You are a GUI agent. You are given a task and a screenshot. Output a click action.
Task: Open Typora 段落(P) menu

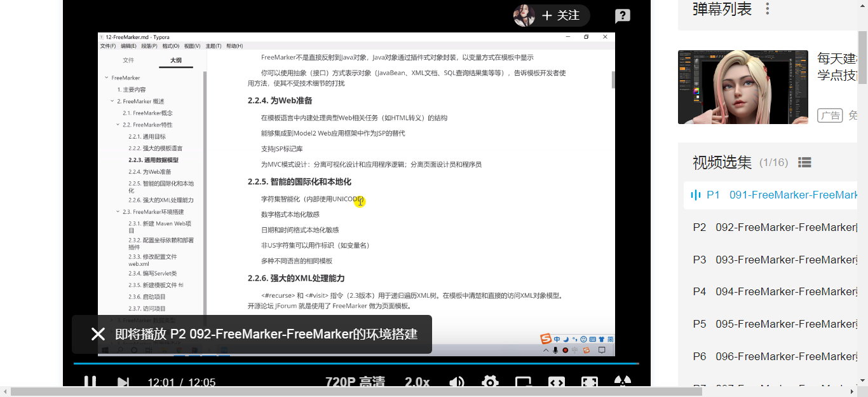pyautogui.click(x=149, y=46)
